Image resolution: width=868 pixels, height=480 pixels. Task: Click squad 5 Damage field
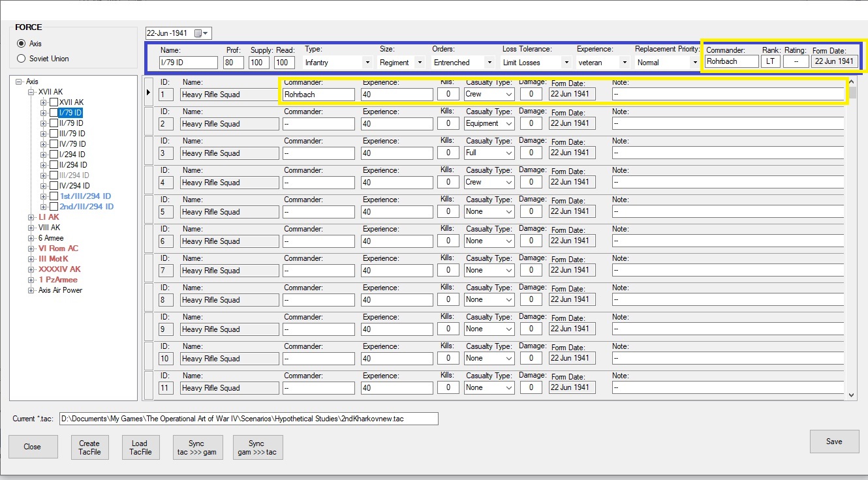tap(531, 212)
